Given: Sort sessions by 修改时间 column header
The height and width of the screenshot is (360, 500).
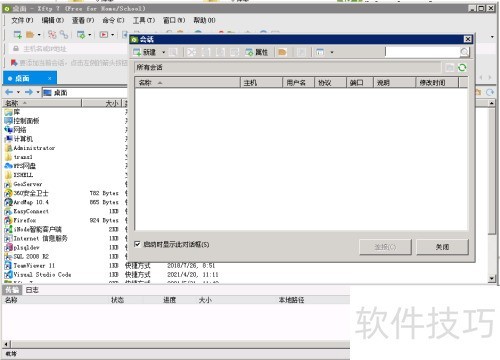Looking at the screenshot, I should pos(437,82).
